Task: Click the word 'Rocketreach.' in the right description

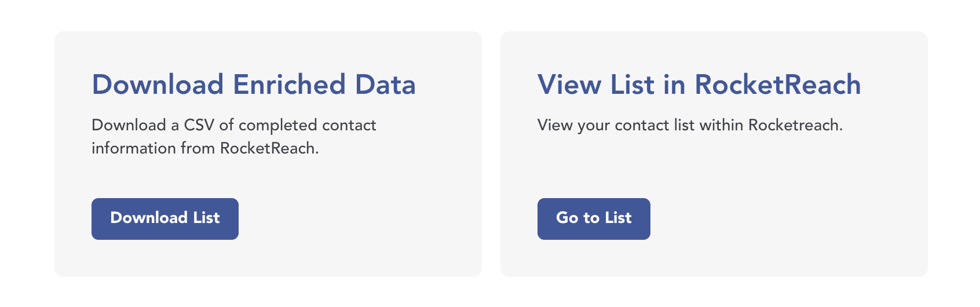Action: (x=795, y=125)
